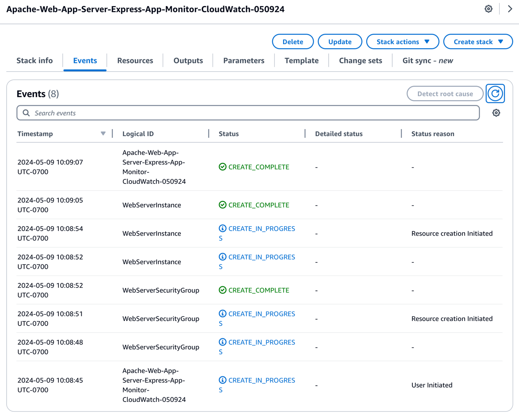Click success icon on 10:09:05 WebServerInstance row
This screenshot has width=519, height=420.
click(x=223, y=205)
